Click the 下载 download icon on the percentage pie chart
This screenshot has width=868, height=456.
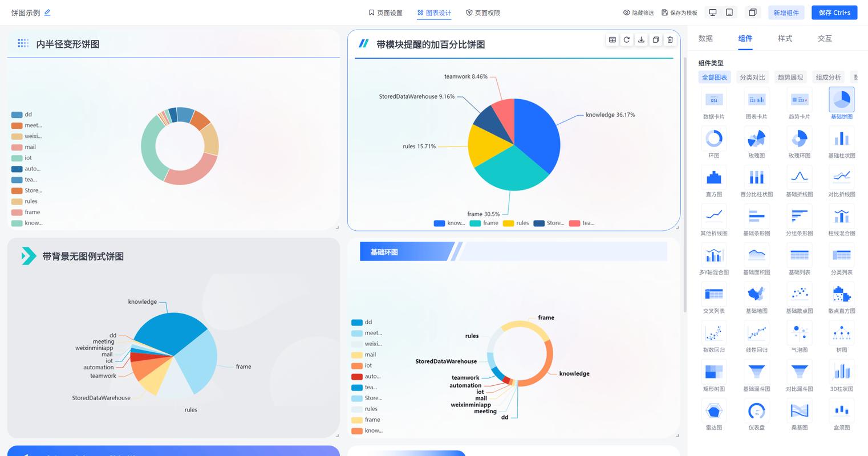(x=641, y=40)
